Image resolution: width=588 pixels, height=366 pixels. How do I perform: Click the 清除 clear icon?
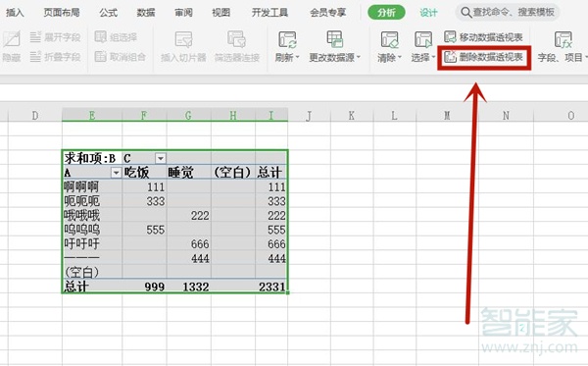click(389, 39)
